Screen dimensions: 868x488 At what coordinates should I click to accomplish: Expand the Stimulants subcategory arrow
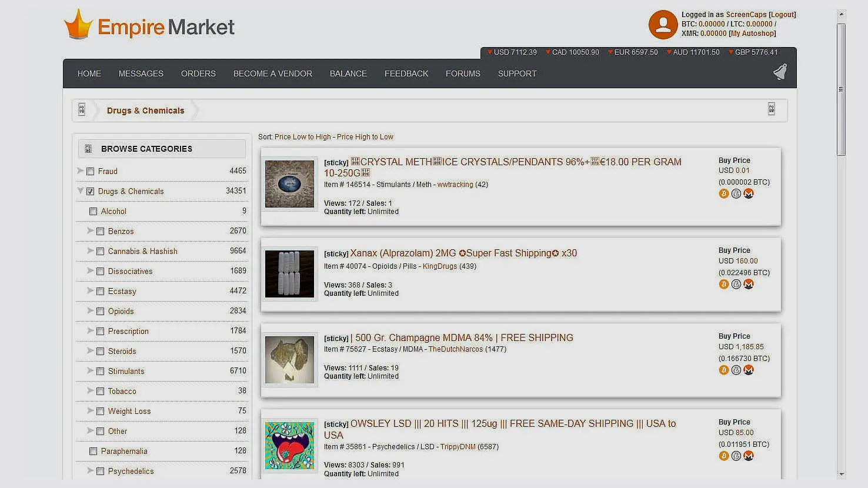[91, 370]
